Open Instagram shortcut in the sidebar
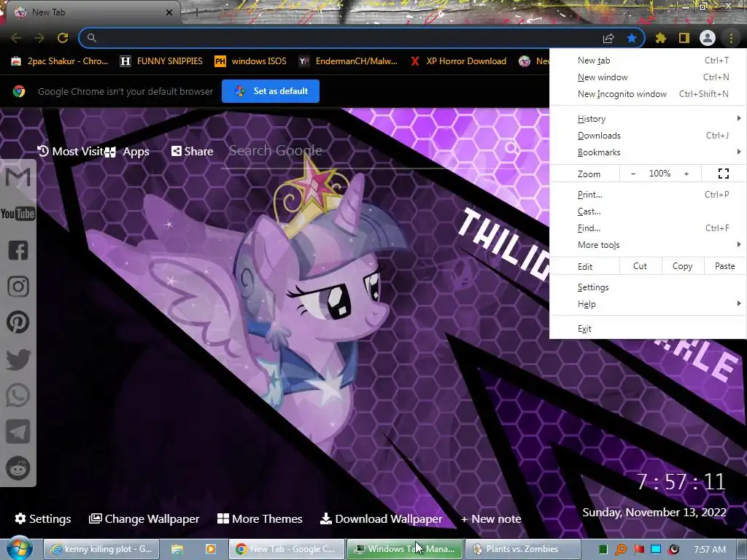Screen dimensions: 747x560 coord(18,286)
